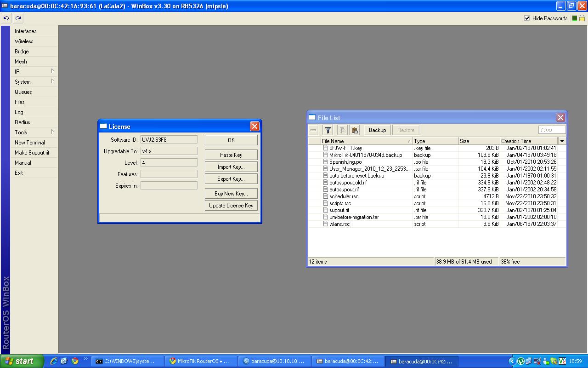588x368 pixels.
Task: Open New Terminal from the sidebar
Action: point(34,143)
